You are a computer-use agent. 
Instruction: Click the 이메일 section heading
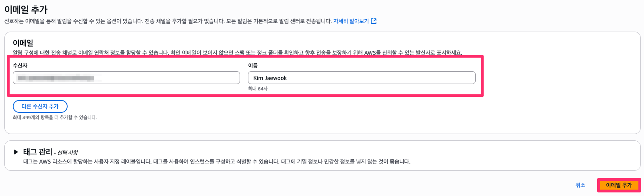(23, 43)
